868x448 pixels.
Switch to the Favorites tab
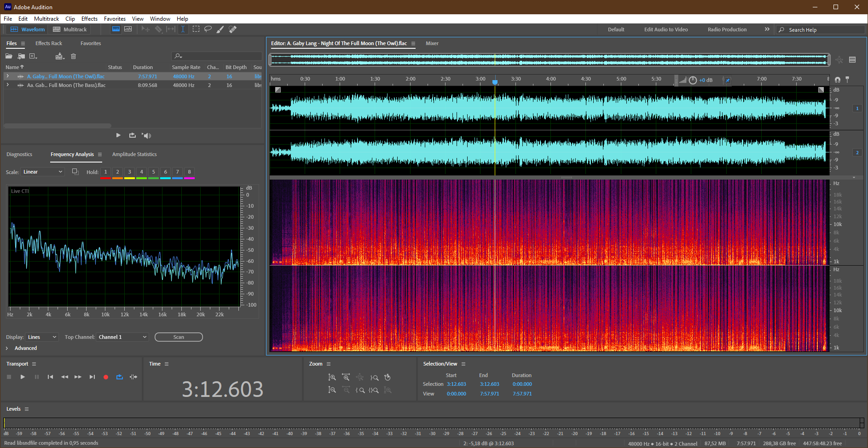91,43
